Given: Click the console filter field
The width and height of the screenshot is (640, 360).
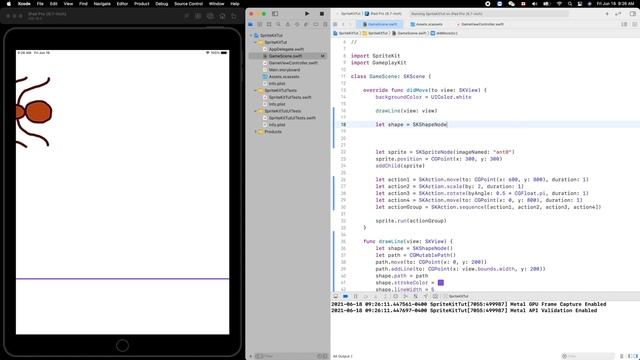Looking at the screenshot, I should (x=588, y=356).
